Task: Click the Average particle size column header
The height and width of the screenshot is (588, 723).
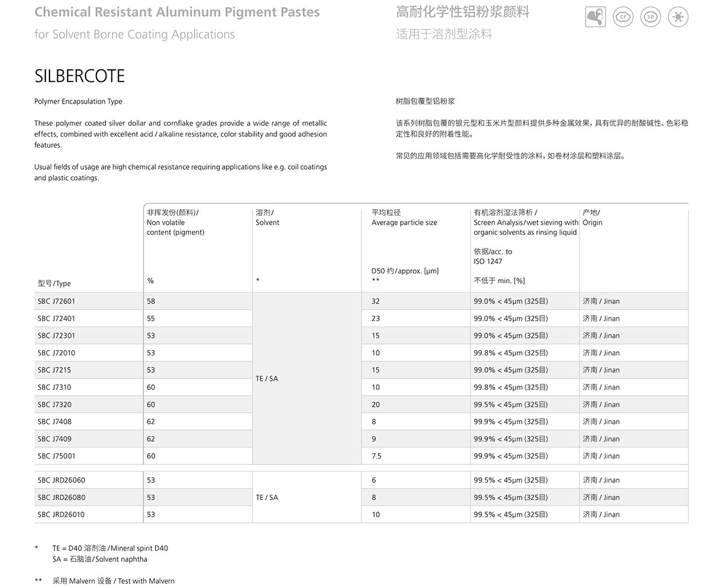Action: point(404,222)
